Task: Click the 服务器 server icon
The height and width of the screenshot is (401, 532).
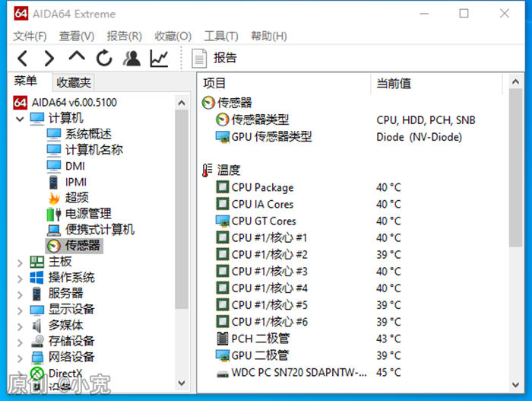Action: [36, 294]
